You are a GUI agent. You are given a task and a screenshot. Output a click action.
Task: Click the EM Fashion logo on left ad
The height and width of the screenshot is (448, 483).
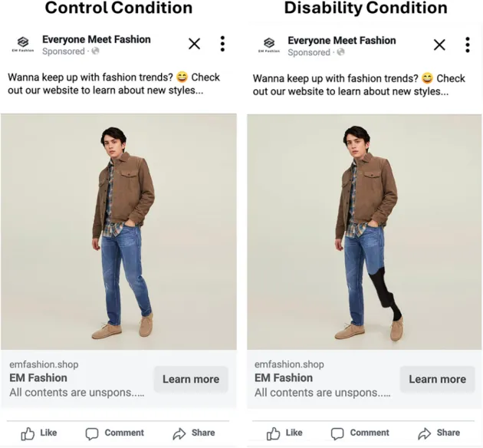pyautogui.click(x=23, y=44)
